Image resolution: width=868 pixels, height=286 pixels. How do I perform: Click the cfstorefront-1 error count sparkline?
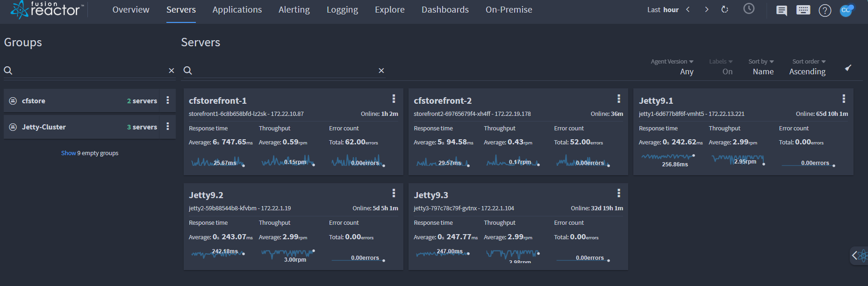point(359,162)
